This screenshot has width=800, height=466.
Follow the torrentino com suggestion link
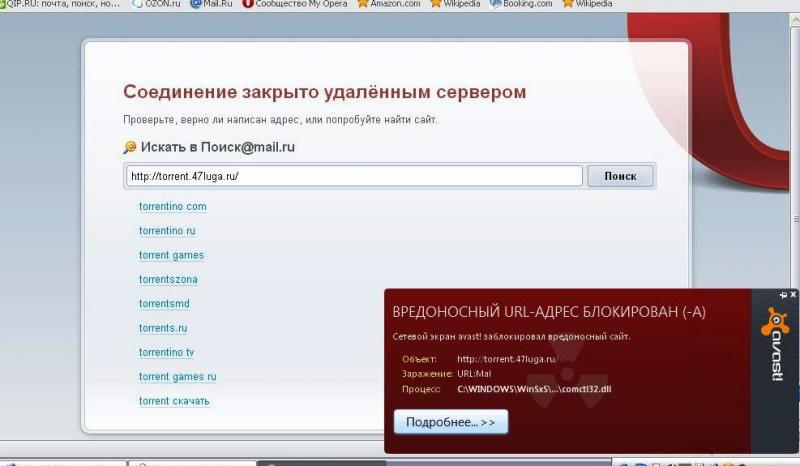coord(172,207)
